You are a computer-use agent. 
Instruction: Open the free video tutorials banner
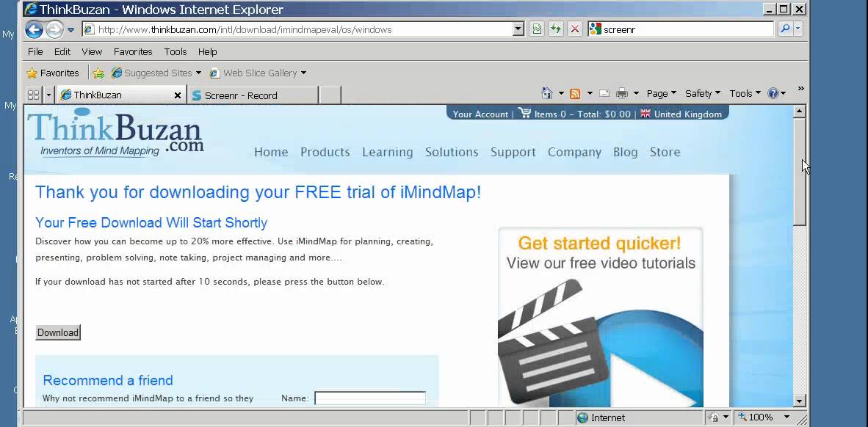click(x=600, y=317)
